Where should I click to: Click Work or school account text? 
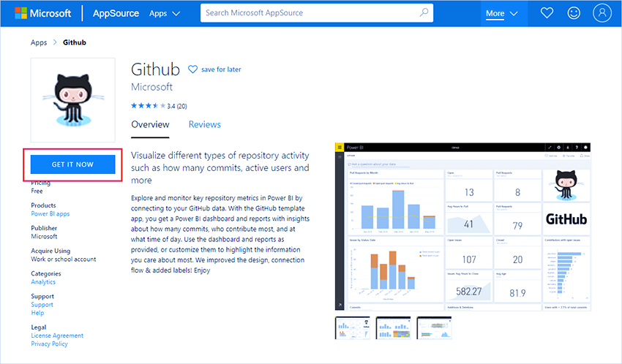64,259
